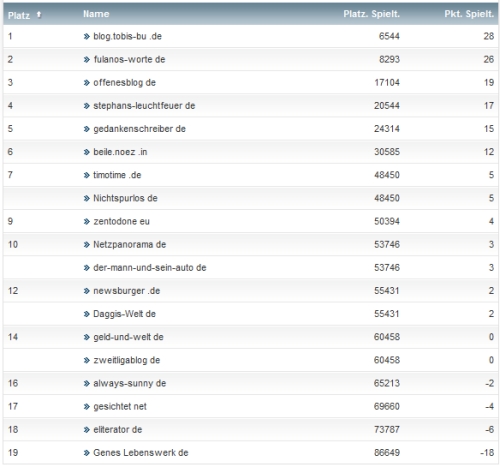
Task: Select rank value 17104
Action: (387, 83)
